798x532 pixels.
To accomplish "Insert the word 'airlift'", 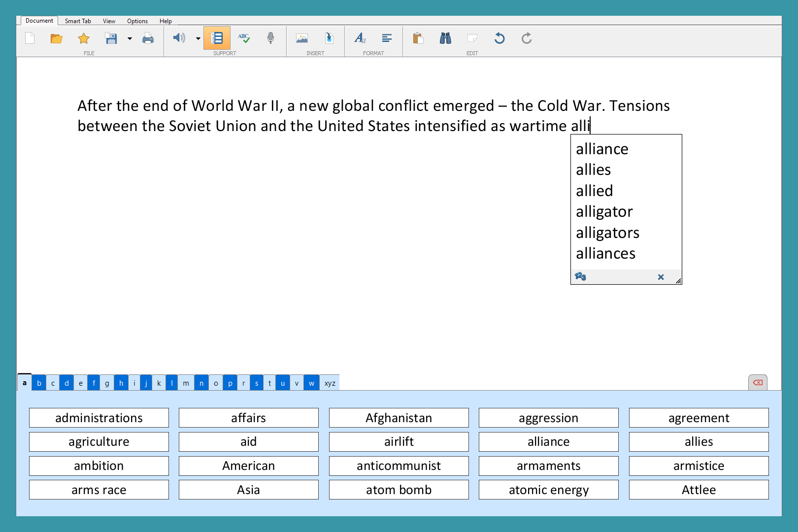I will 399,442.
